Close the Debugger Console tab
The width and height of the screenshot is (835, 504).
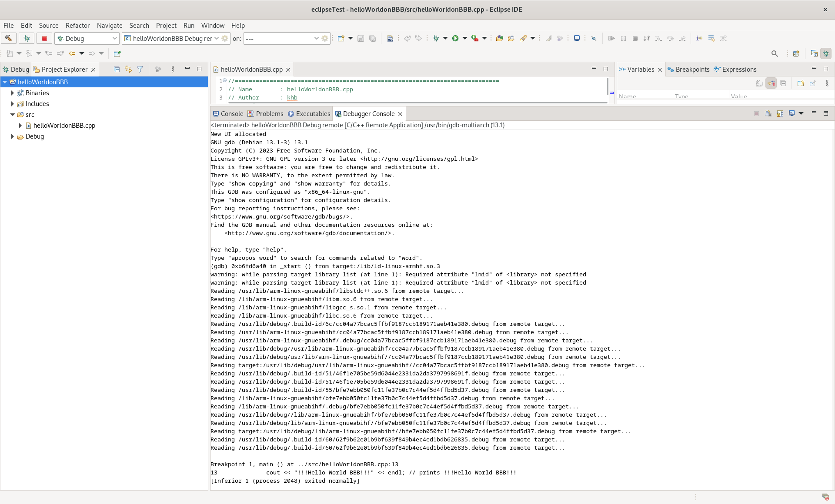point(400,114)
